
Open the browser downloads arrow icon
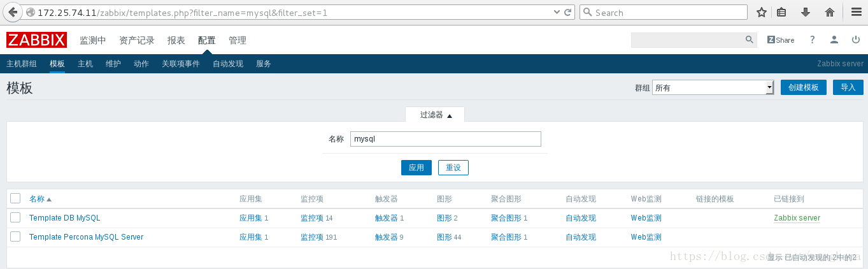pyautogui.click(x=805, y=12)
